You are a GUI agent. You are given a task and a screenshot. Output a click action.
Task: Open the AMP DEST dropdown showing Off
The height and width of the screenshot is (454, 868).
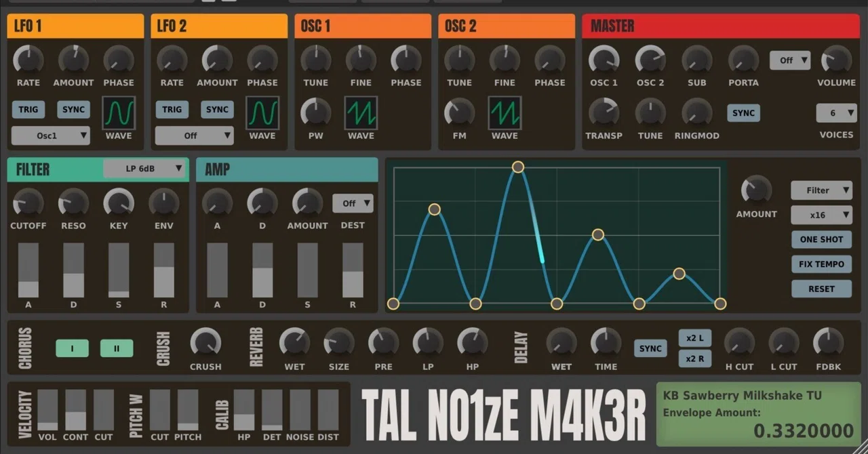point(353,203)
